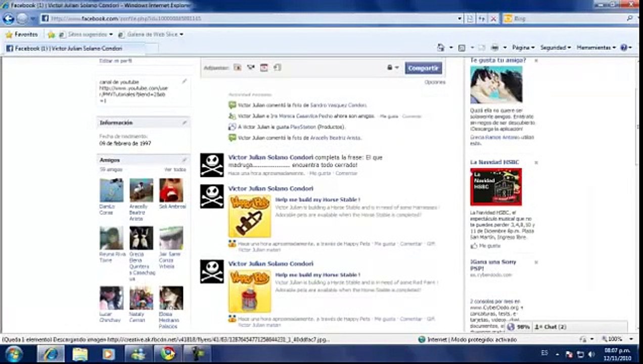The height and width of the screenshot is (364, 643).
Task: Click the volume speaker tray icon
Action: click(590, 354)
